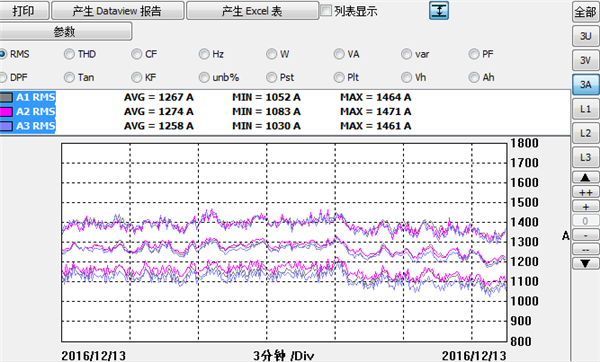
Task: Click the vertical fit-to-screen icon button
Action: pos(439,10)
